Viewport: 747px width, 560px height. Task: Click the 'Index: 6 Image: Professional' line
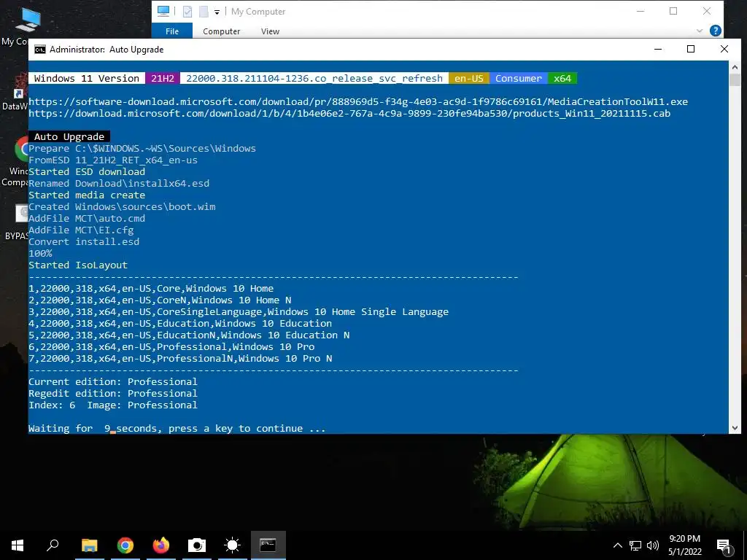click(113, 405)
